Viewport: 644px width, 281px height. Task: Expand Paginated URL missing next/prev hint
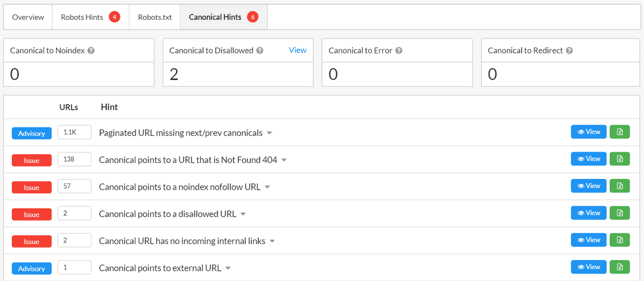pos(269,133)
